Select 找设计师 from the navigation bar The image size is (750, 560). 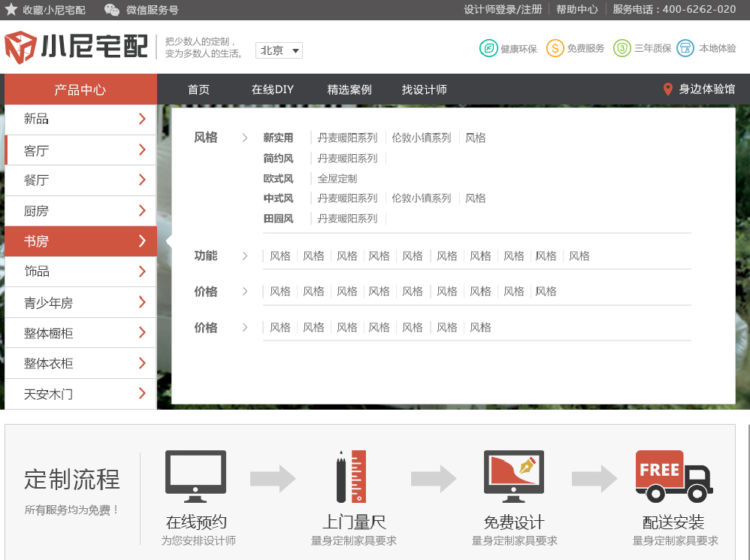[424, 89]
